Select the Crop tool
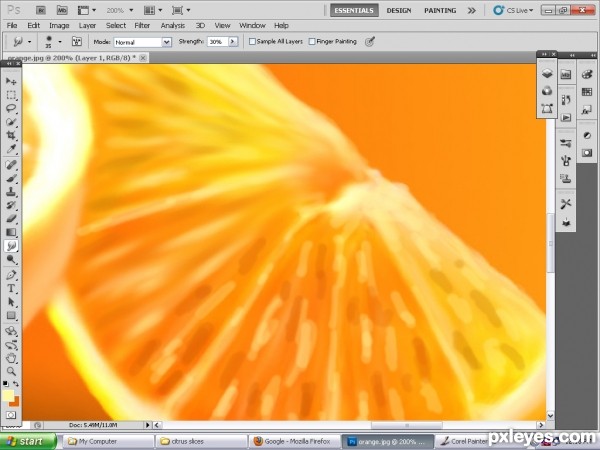Image resolution: width=600 pixels, height=450 pixels. [11, 135]
